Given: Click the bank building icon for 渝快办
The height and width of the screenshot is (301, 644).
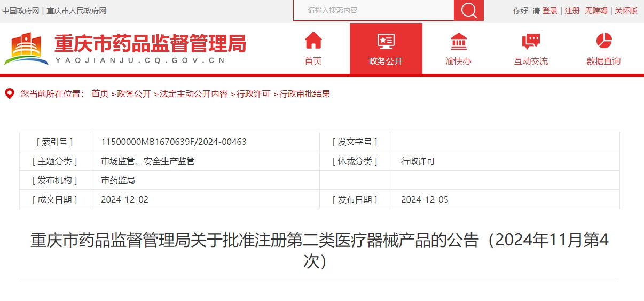Looking at the screenshot, I should click(458, 41).
